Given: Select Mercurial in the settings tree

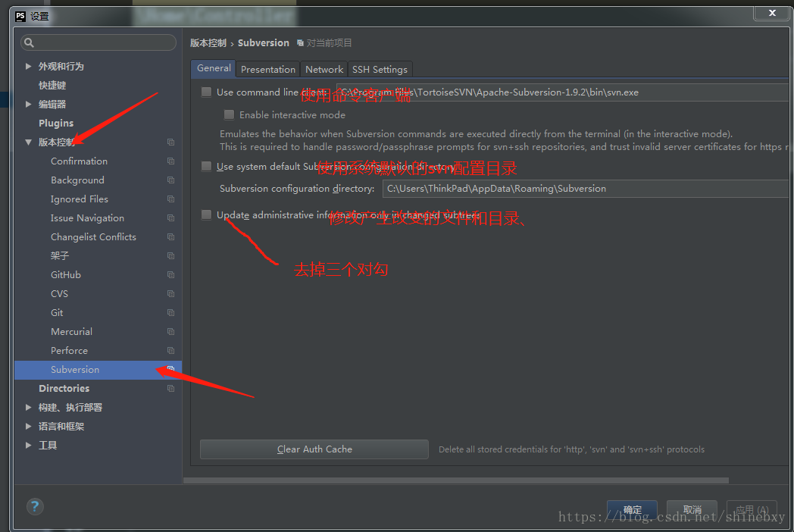Looking at the screenshot, I should click(71, 331).
